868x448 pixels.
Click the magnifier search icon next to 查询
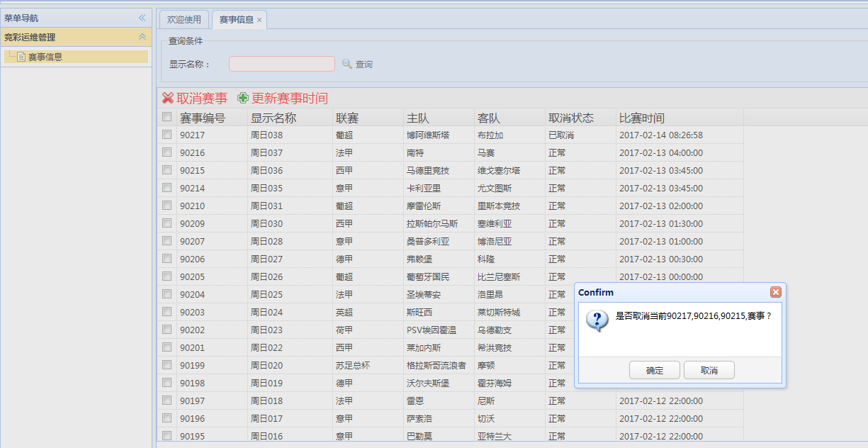[346, 63]
